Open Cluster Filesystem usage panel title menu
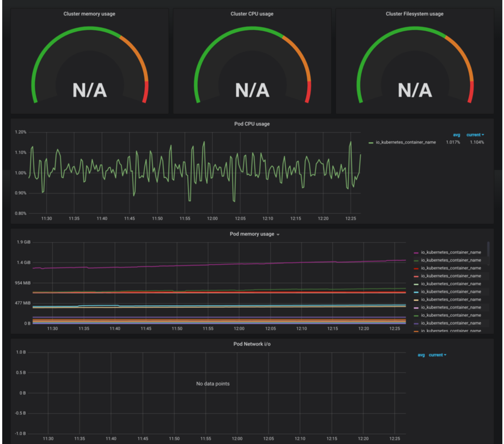 pyautogui.click(x=415, y=14)
